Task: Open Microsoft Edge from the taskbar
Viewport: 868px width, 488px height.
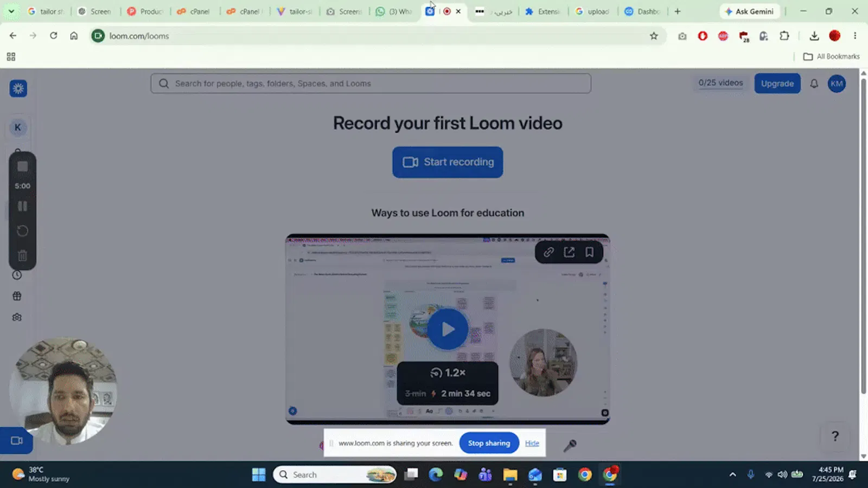Action: click(436, 475)
